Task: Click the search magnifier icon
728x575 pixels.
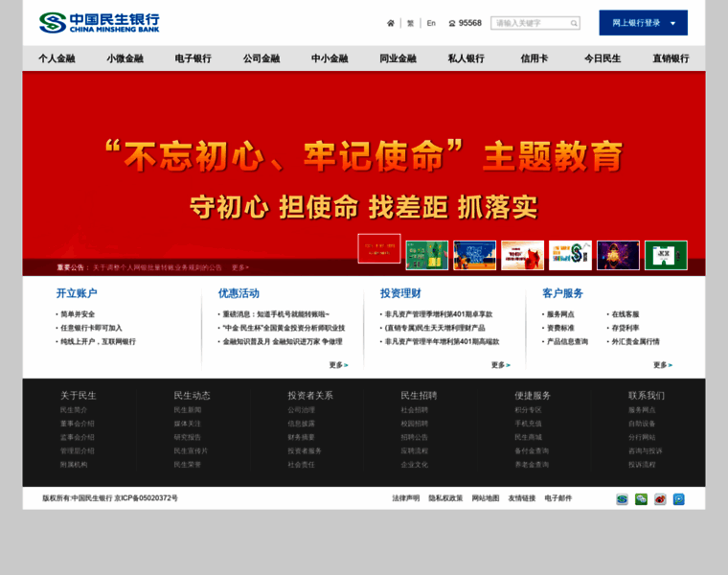Action: coord(574,23)
